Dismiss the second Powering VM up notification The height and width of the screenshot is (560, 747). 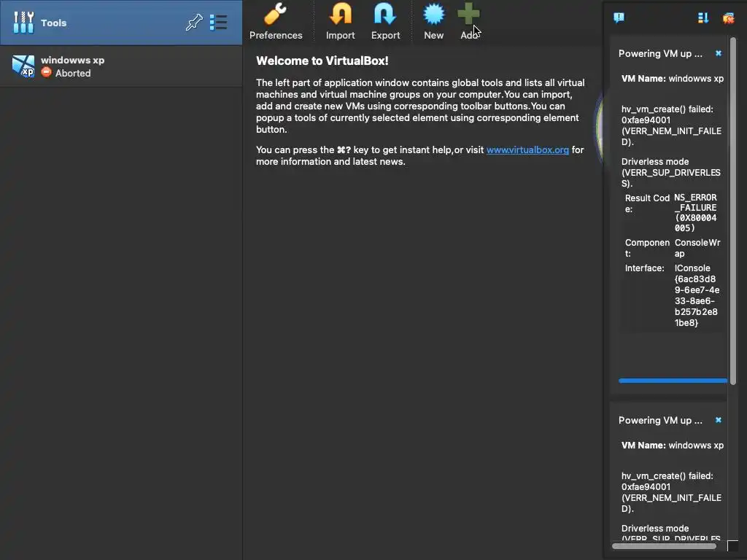tap(719, 420)
